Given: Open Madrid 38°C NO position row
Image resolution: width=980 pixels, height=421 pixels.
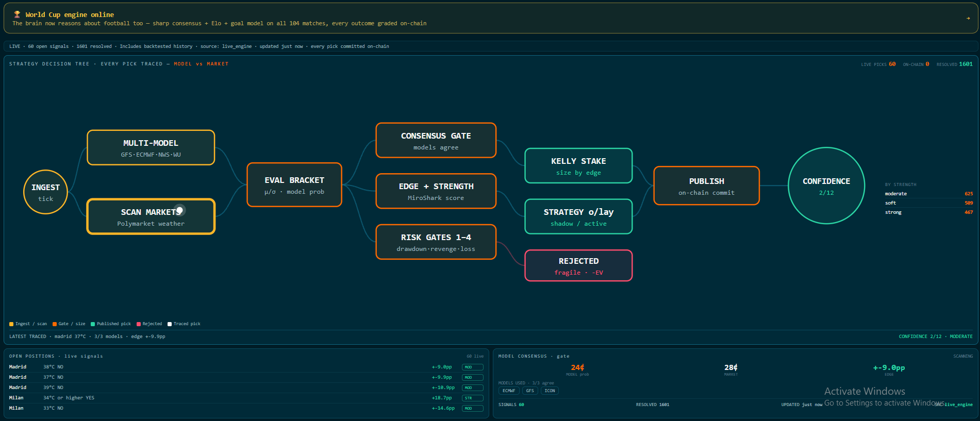Looking at the screenshot, I should pos(246,367).
